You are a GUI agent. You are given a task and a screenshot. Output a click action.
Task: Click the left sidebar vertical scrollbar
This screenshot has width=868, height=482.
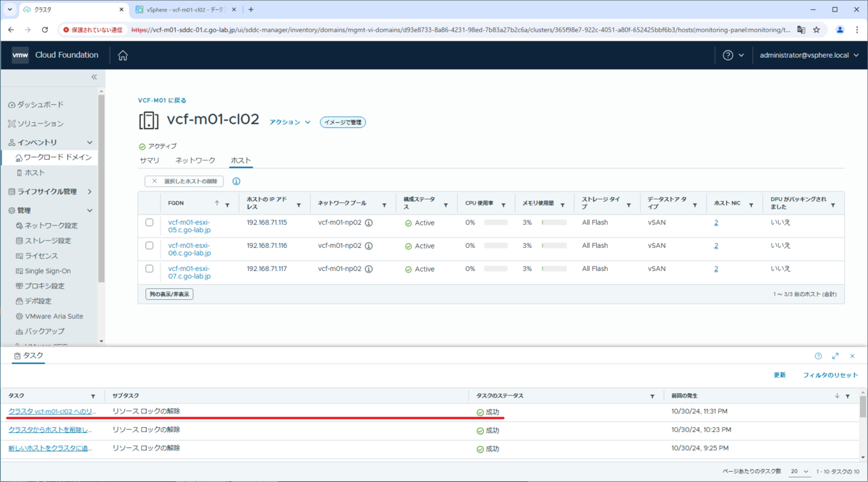pos(101,188)
